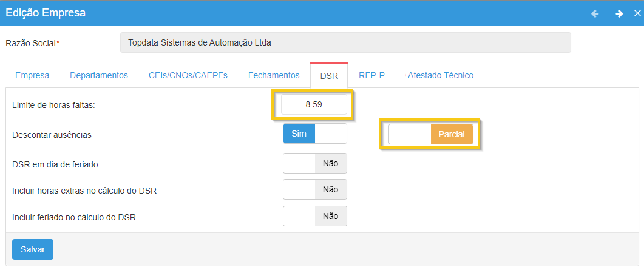The width and height of the screenshot is (644, 267).
Task: Enable Incluir feriado no cálculo do DSR
Action: pyautogui.click(x=314, y=216)
